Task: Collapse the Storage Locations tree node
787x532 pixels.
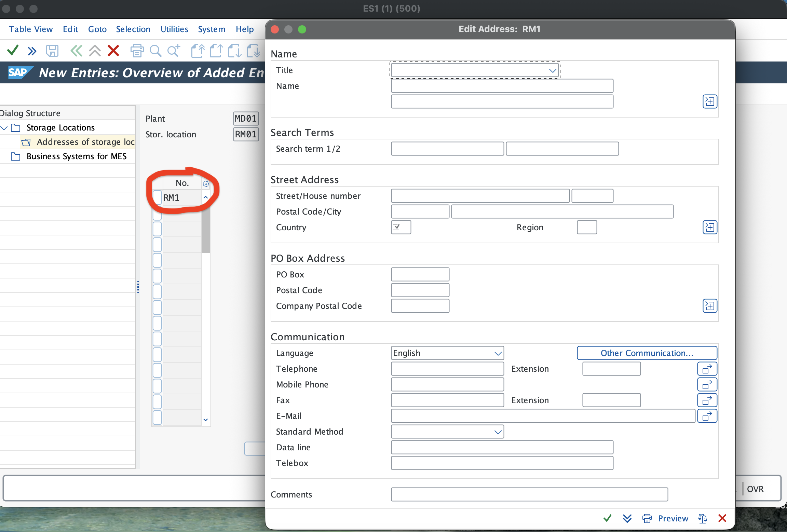Action: pyautogui.click(x=4, y=128)
